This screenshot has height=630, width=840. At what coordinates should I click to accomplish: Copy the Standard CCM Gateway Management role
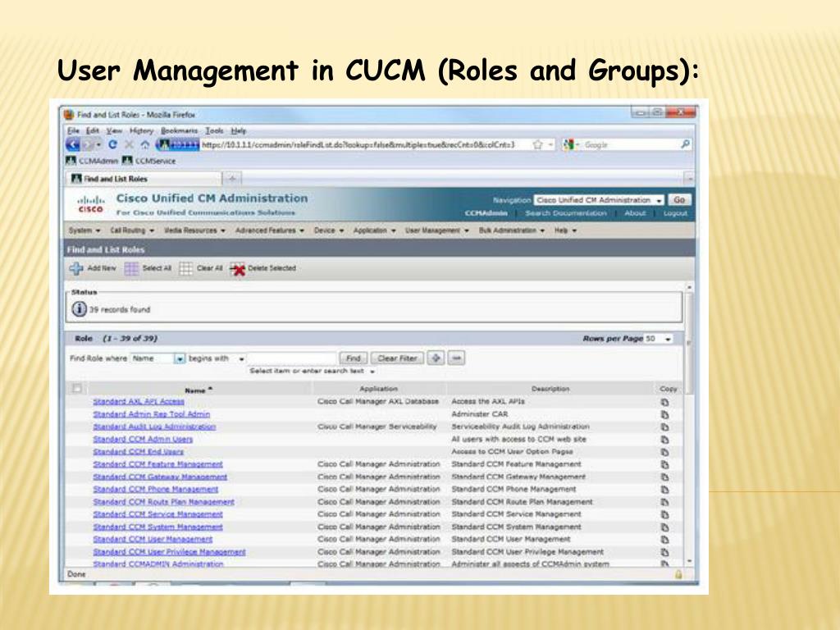(664, 477)
